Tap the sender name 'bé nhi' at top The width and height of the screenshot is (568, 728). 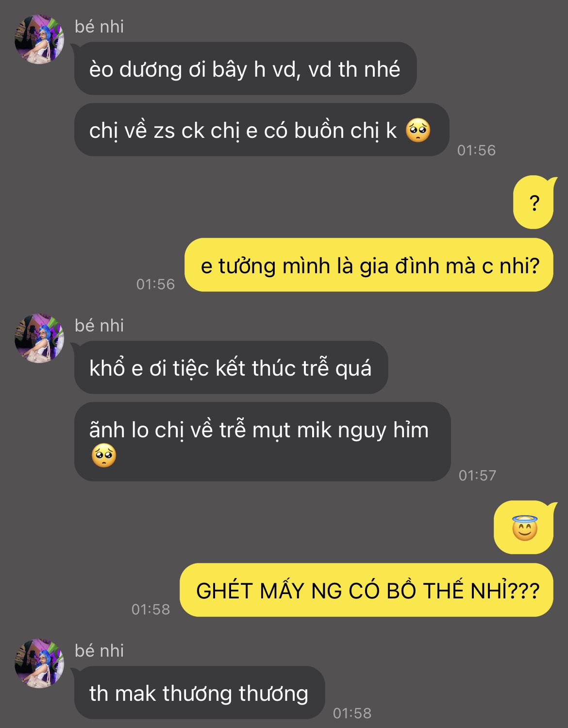click(x=100, y=26)
